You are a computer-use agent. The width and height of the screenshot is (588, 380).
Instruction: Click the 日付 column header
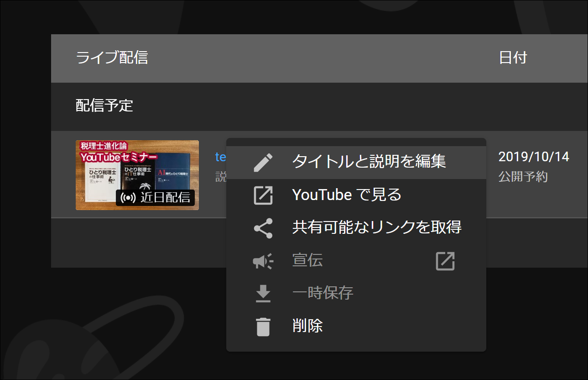click(x=513, y=58)
